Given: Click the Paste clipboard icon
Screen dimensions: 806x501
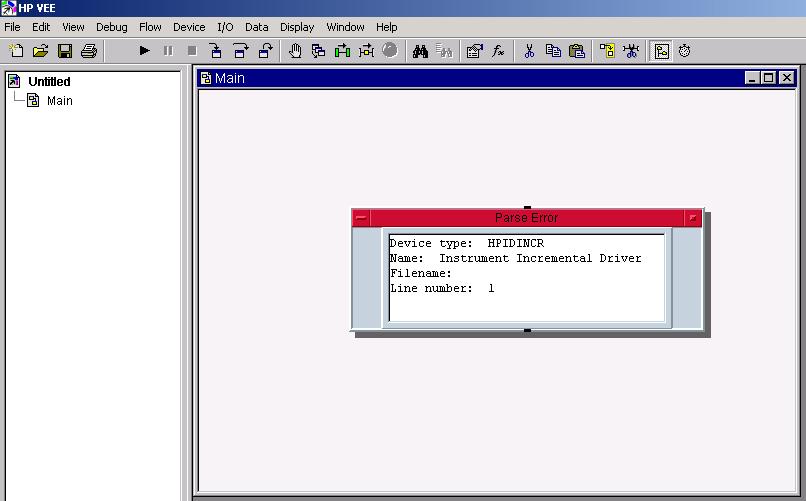Looking at the screenshot, I should coord(577,51).
